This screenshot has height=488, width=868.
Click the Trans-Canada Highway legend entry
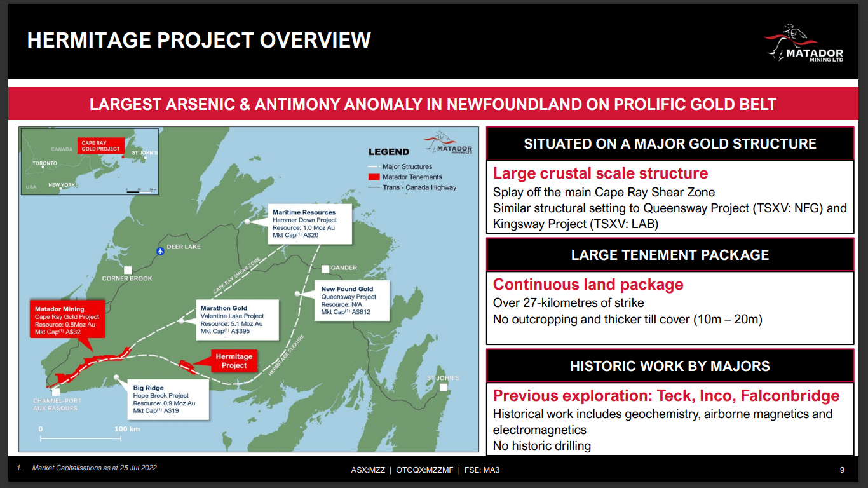click(x=412, y=187)
